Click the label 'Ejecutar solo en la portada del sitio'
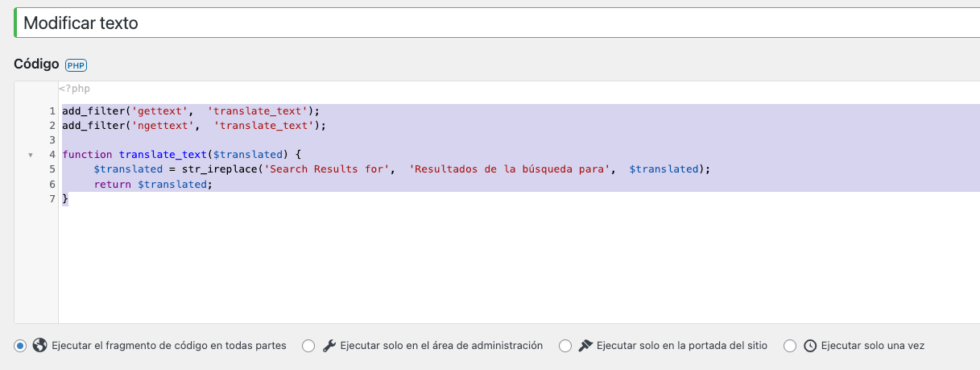Image resolution: width=980 pixels, height=370 pixels. pyautogui.click(x=682, y=345)
